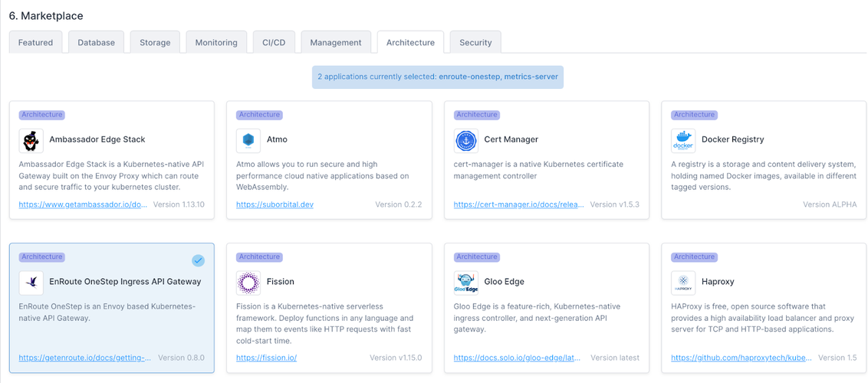Select the Cert Manager application title
The height and width of the screenshot is (383, 868).
[511, 139]
